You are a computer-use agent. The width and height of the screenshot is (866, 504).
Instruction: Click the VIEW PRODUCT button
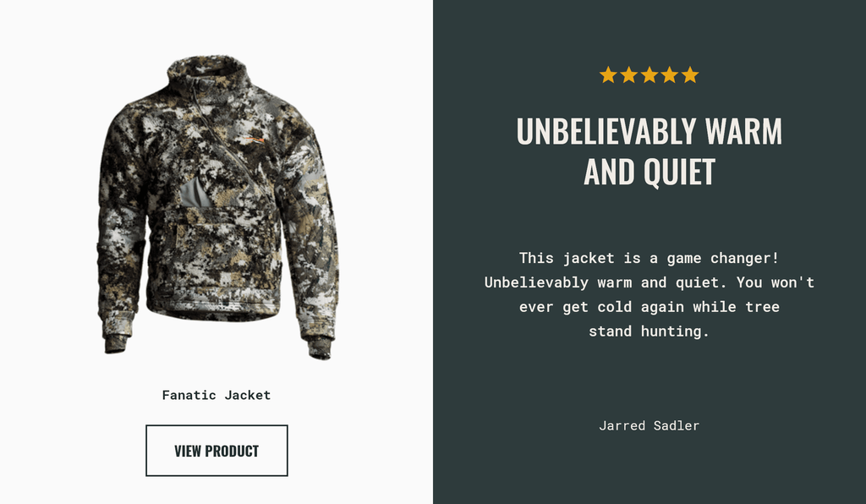pos(216,451)
